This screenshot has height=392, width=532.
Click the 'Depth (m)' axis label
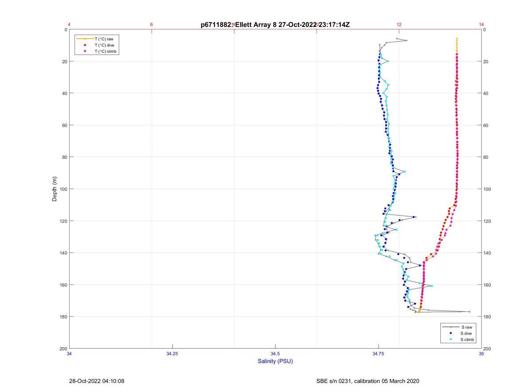point(55,189)
